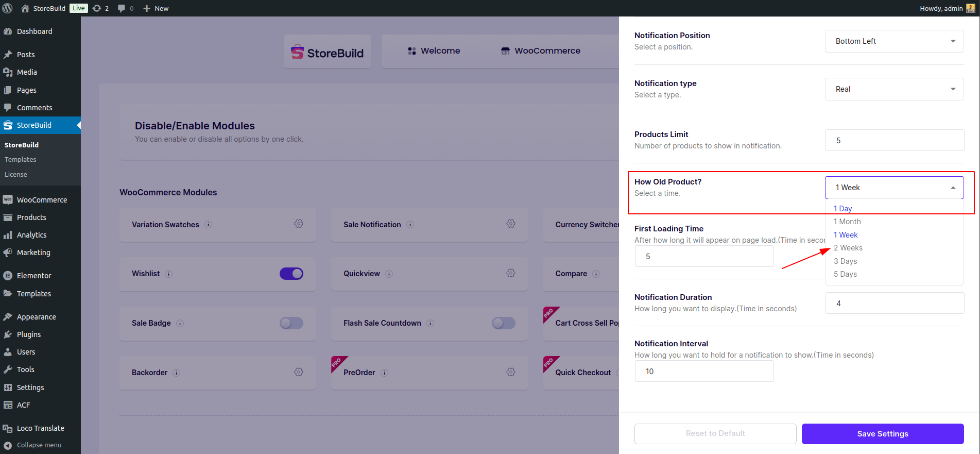
Task: Click the New plus icon
Action: pos(147,8)
